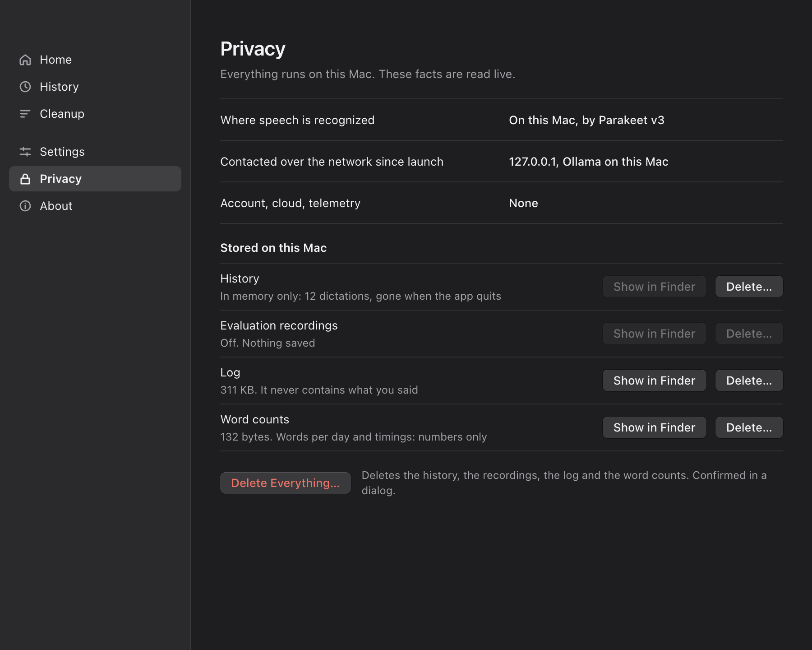
Task: Click 'Everything runs on this Mac' subtitle
Action: [x=368, y=74]
